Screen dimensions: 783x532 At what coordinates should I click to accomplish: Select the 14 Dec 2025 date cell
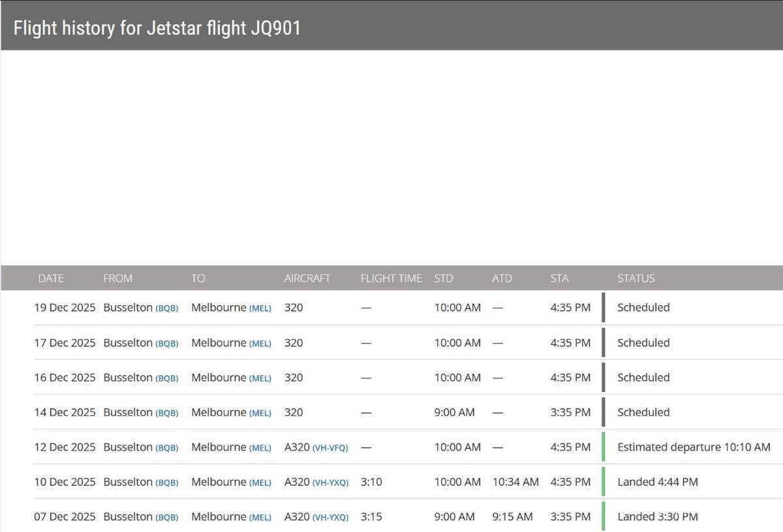65,412
